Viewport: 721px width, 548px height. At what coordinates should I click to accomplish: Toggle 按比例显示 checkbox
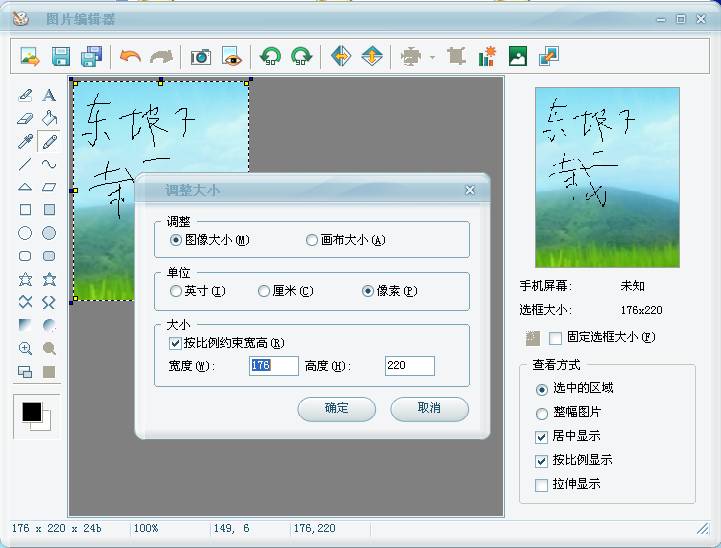(x=542, y=461)
